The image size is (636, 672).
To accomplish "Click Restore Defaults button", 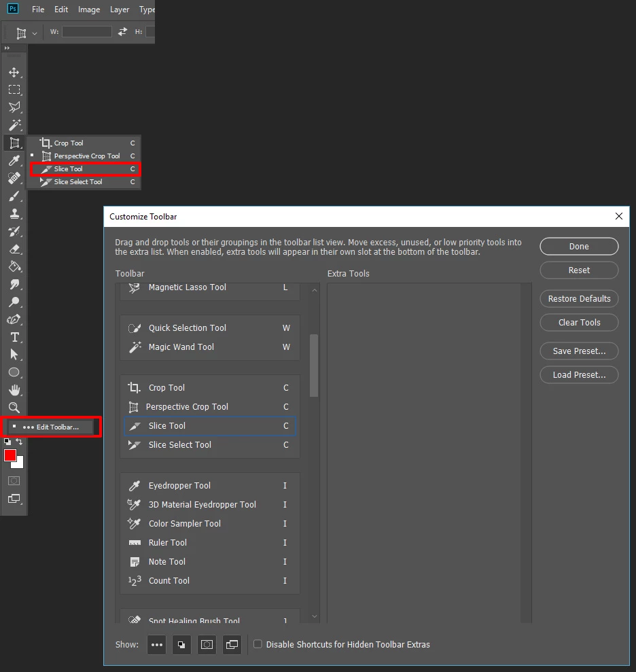I will coord(579,299).
